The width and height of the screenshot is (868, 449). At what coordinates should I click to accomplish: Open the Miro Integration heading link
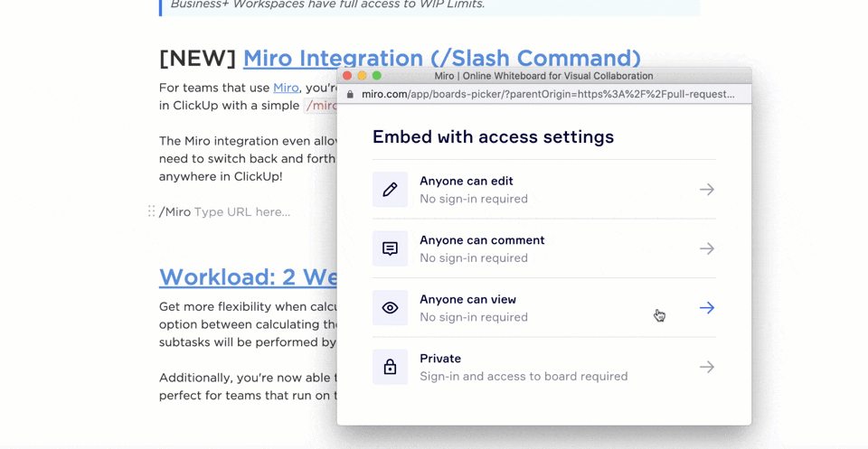click(442, 58)
